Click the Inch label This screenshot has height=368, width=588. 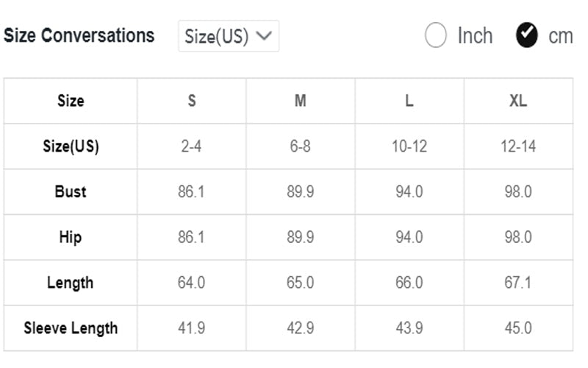click(x=475, y=36)
